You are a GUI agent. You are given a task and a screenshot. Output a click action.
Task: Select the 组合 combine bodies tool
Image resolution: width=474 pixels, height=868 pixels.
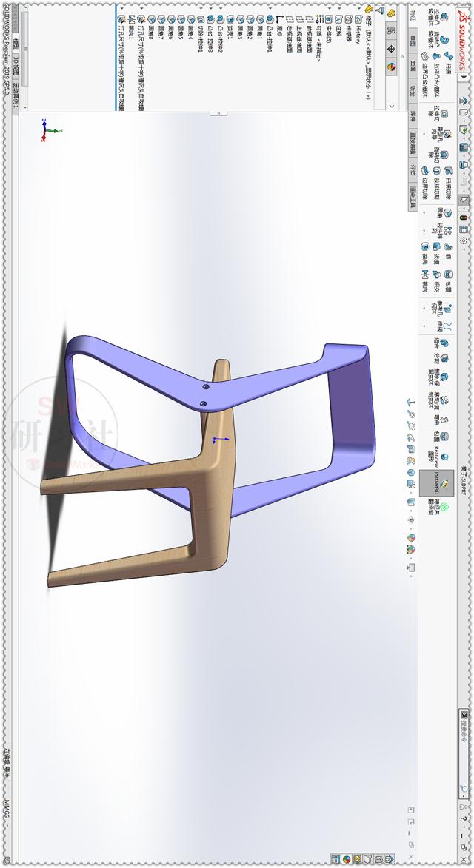tap(442, 343)
